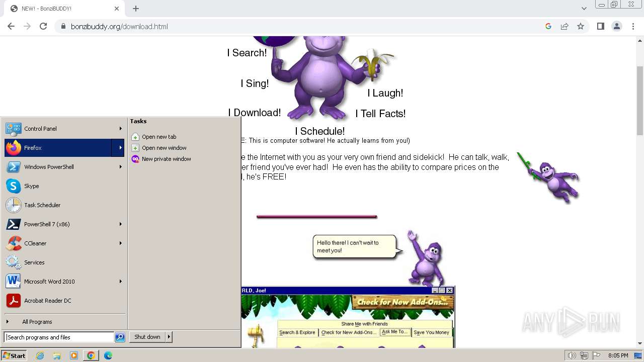Select New private window task
The width and height of the screenshot is (644, 362).
click(x=162, y=159)
